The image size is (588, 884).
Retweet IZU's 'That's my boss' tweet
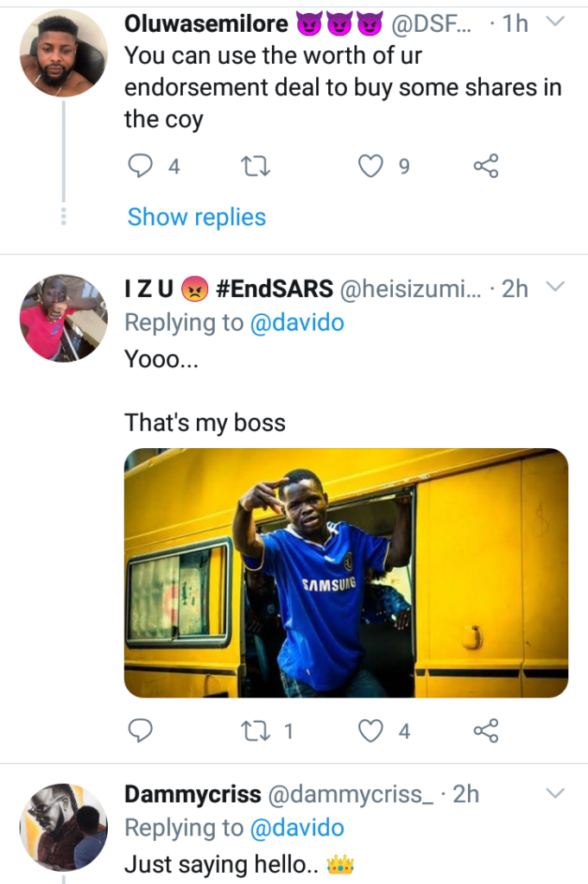256,731
